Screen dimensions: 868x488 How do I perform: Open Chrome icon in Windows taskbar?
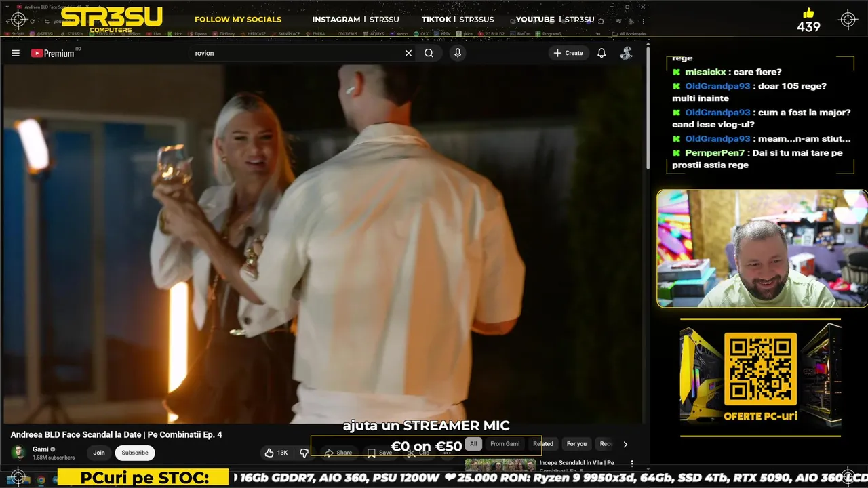(x=41, y=479)
